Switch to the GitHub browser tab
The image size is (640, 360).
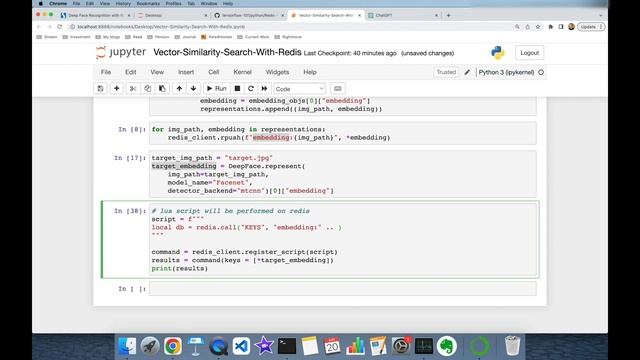point(249,15)
